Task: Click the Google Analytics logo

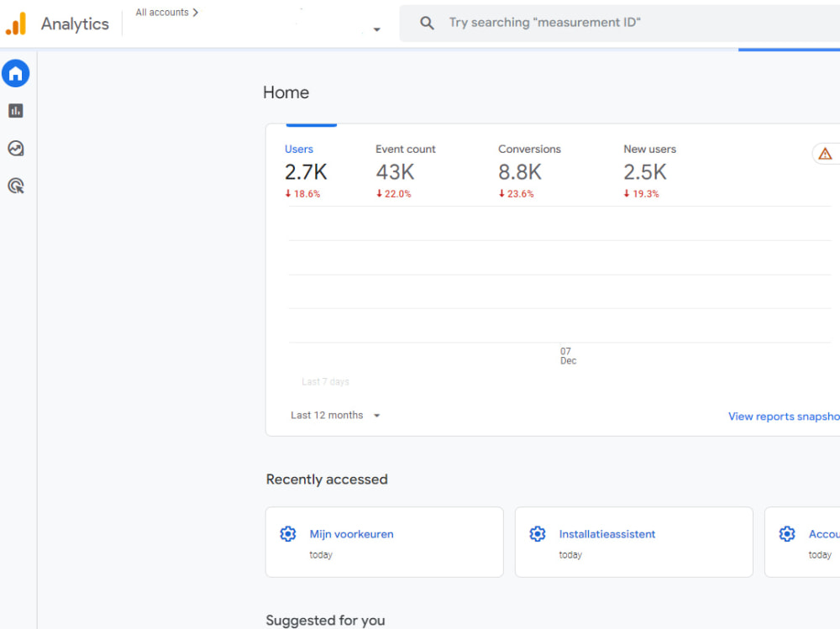Action: tap(17, 23)
